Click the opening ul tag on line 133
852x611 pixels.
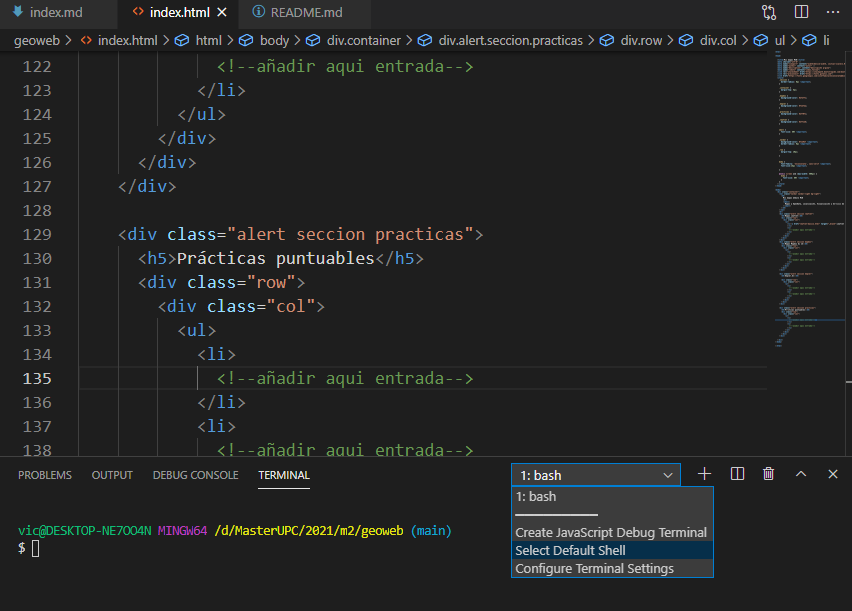point(197,331)
